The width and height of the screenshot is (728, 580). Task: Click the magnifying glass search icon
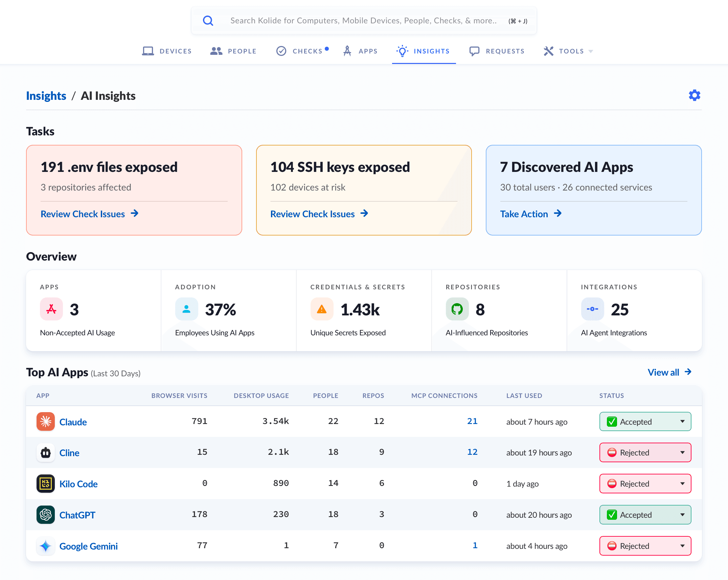[x=208, y=21]
